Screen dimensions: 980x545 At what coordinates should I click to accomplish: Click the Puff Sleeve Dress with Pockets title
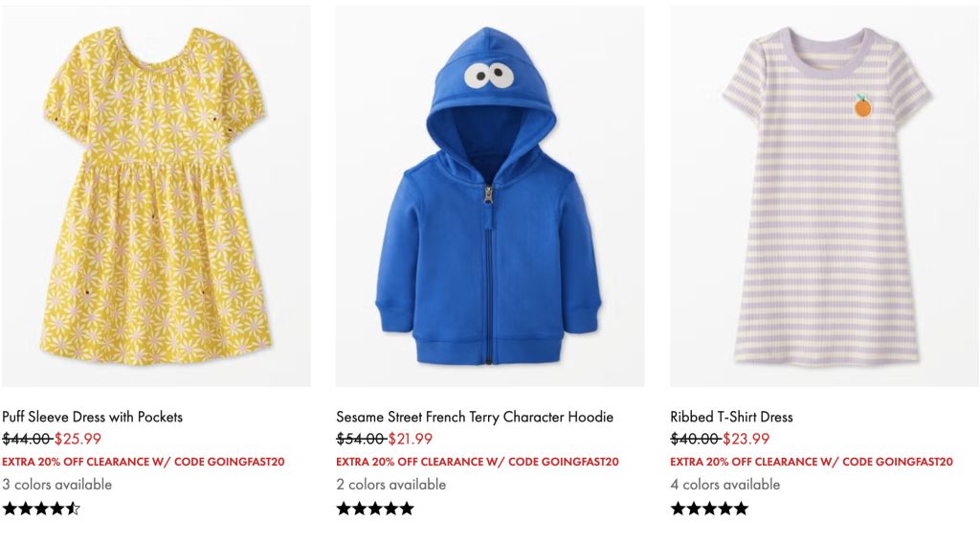92,417
